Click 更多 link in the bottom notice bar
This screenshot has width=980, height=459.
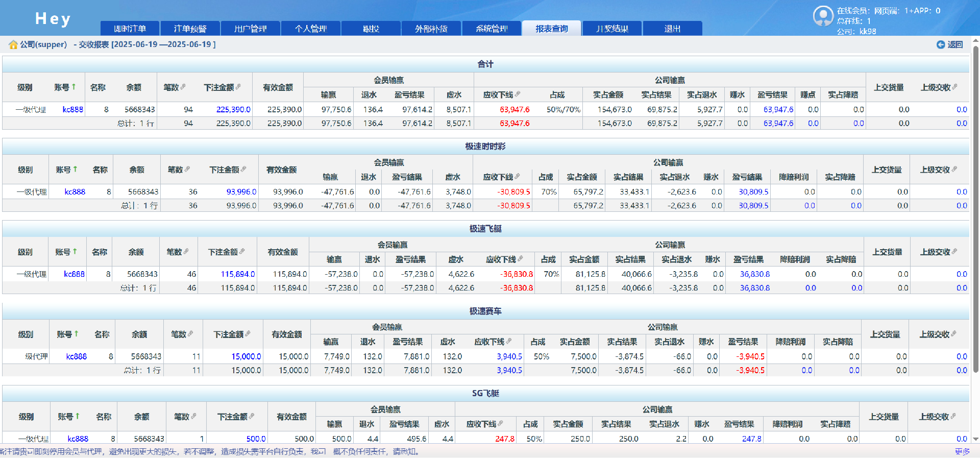point(962,452)
